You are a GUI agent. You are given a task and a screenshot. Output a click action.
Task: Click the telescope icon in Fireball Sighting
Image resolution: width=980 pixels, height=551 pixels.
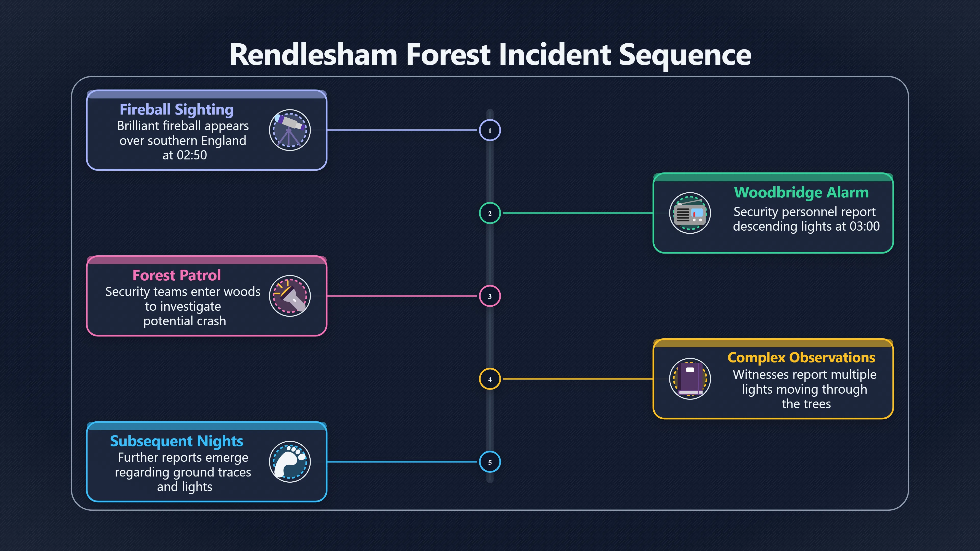pyautogui.click(x=289, y=130)
